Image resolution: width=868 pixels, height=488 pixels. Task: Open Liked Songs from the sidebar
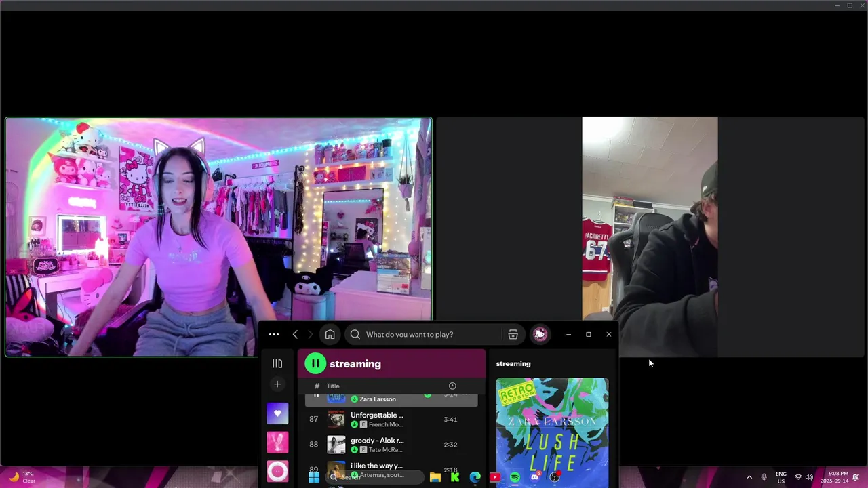[x=277, y=413]
